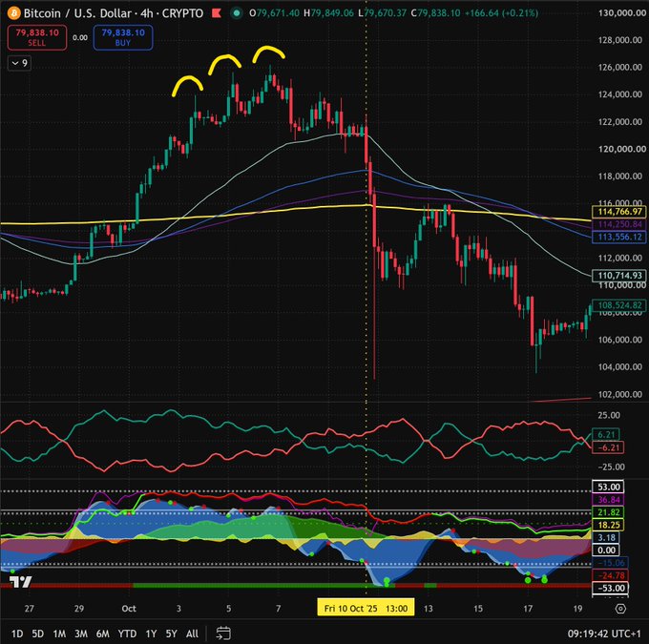
Task: Click the blue BUY 79,838.10 button
Action: point(123,37)
